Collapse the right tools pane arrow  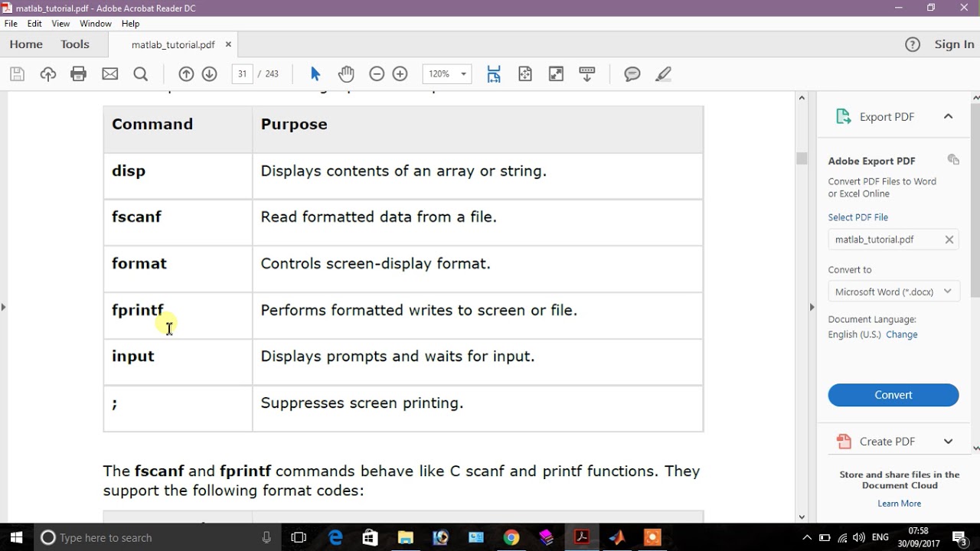[812, 307]
